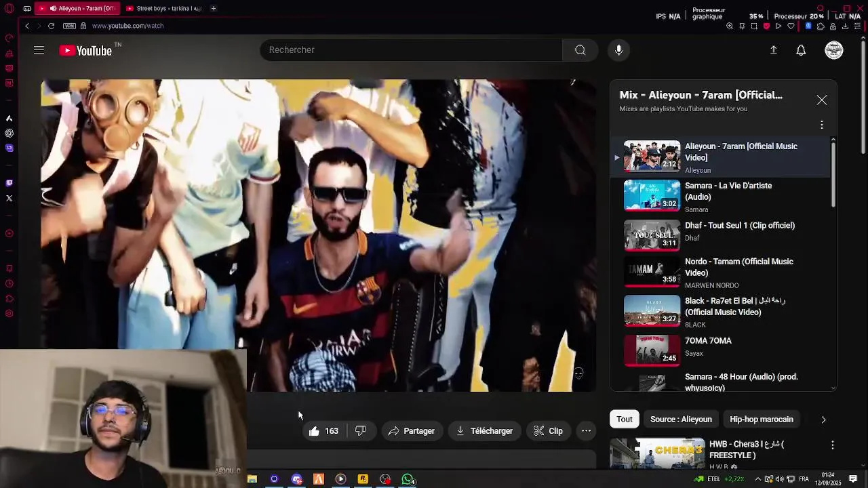
Task: Open the YouTube upload/create icon
Action: coord(773,50)
